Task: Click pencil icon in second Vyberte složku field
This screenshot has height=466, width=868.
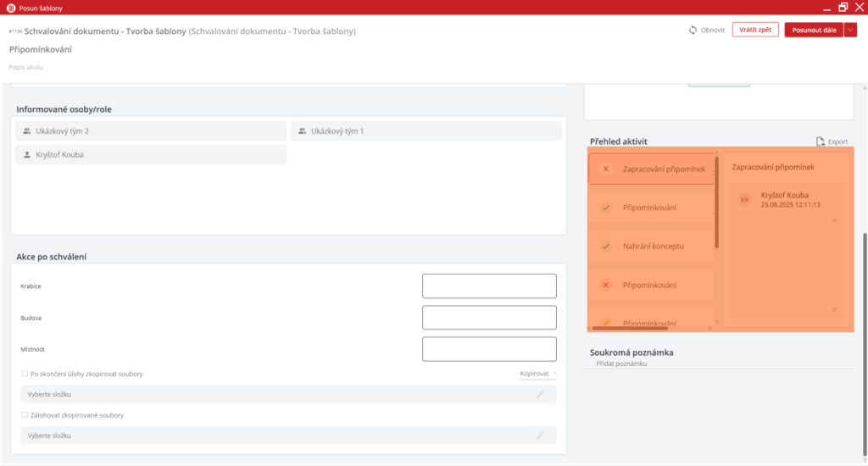Action: (x=540, y=435)
